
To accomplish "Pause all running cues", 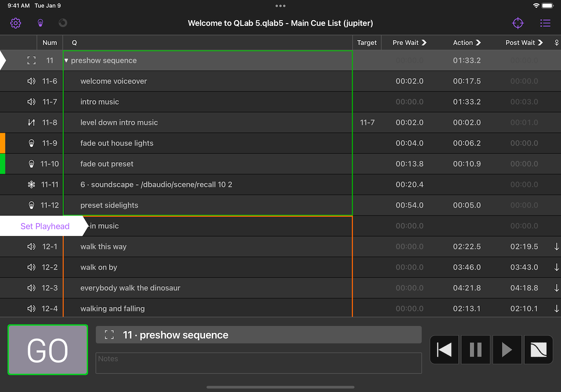I will click(x=475, y=350).
